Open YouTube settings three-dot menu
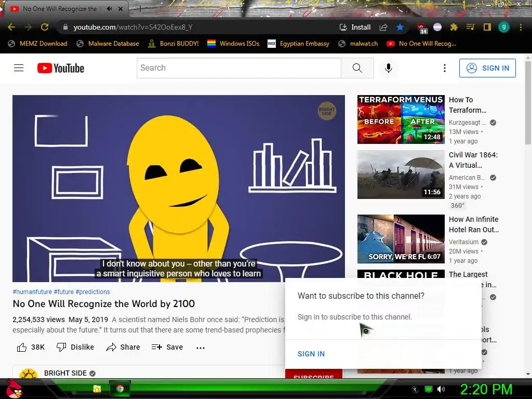 (x=445, y=68)
